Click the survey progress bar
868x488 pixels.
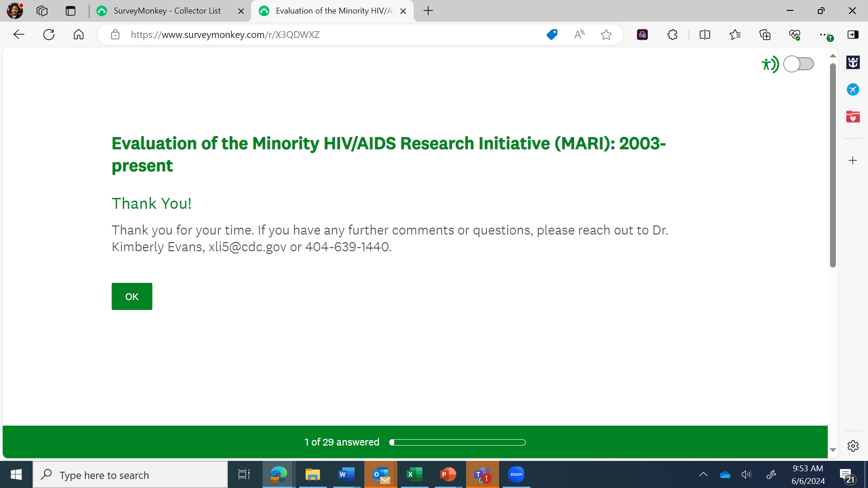point(458,442)
